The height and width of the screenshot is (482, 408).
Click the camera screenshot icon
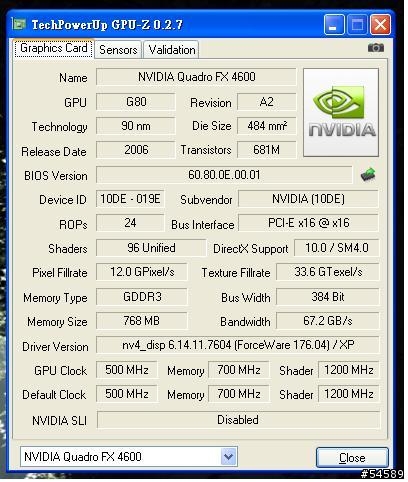(376, 48)
